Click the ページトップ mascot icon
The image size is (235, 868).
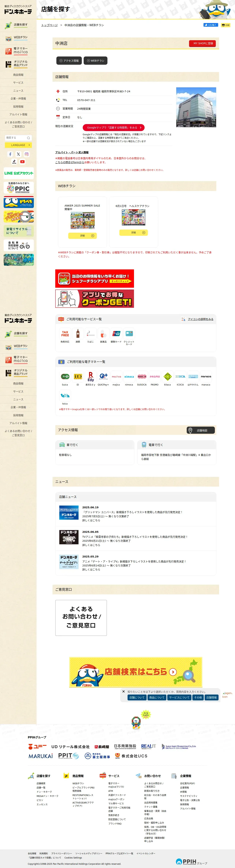(x=141, y=719)
